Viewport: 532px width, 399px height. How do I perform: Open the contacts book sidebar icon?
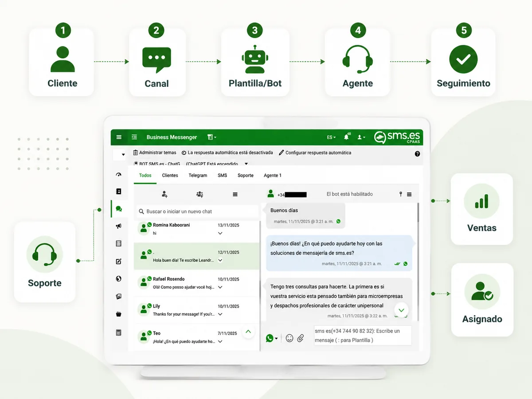[x=118, y=192]
